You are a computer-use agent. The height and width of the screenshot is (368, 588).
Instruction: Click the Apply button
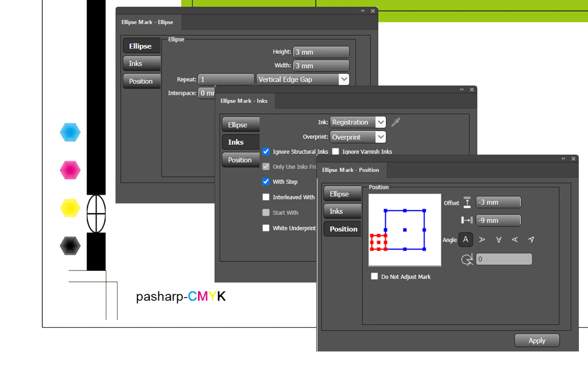click(537, 340)
